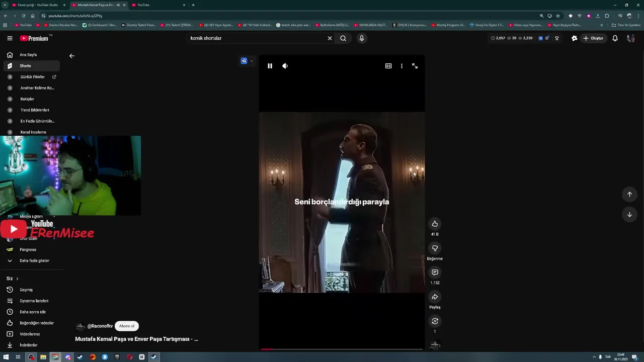
Task: Select Shorts in the sidebar
Action: [x=32, y=66]
